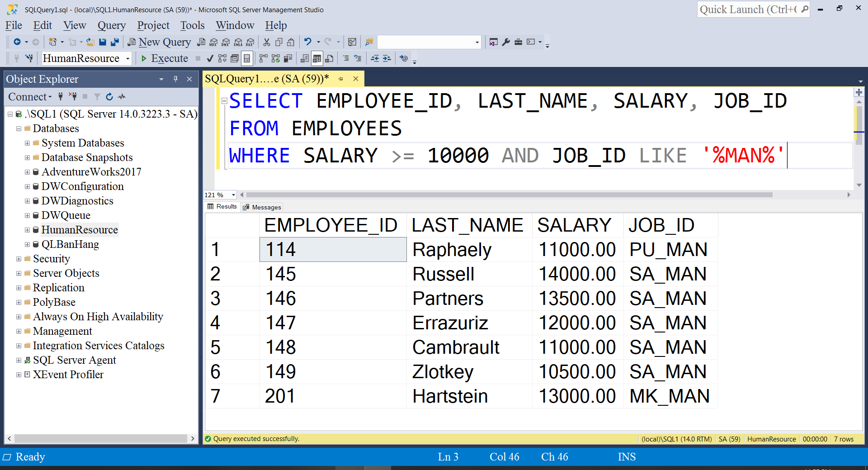Viewport: 868px width, 470px height.
Task: Click the Paste icon in toolbar
Action: (291, 42)
